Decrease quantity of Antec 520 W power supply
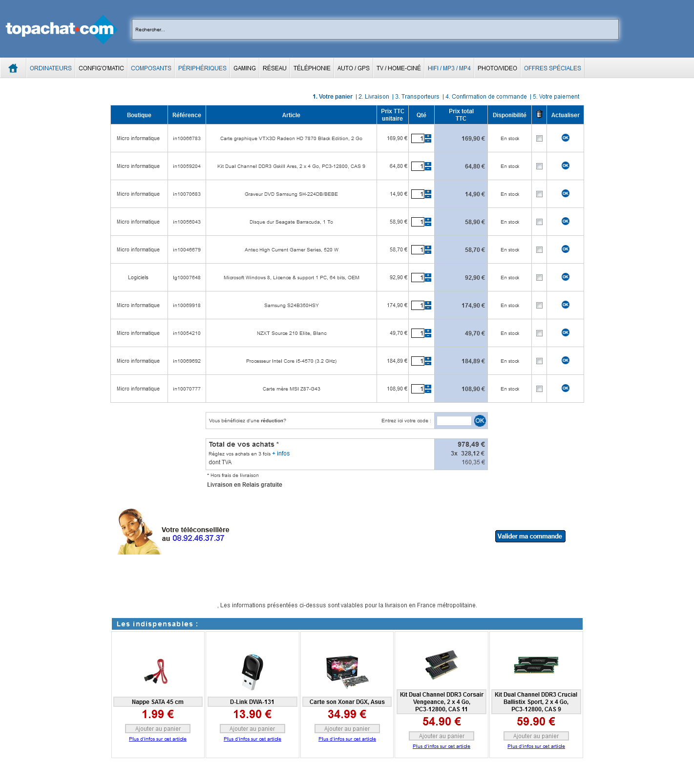The height and width of the screenshot is (784, 694). [x=428, y=252]
